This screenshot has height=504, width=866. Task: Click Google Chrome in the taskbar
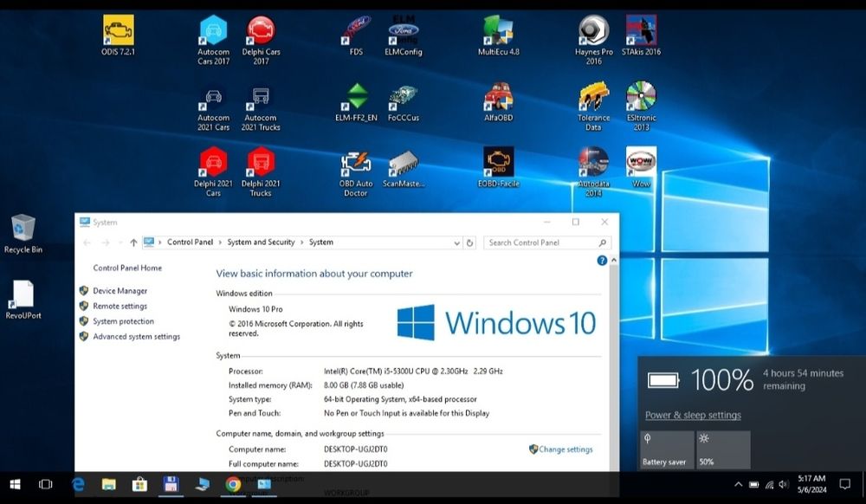233,484
